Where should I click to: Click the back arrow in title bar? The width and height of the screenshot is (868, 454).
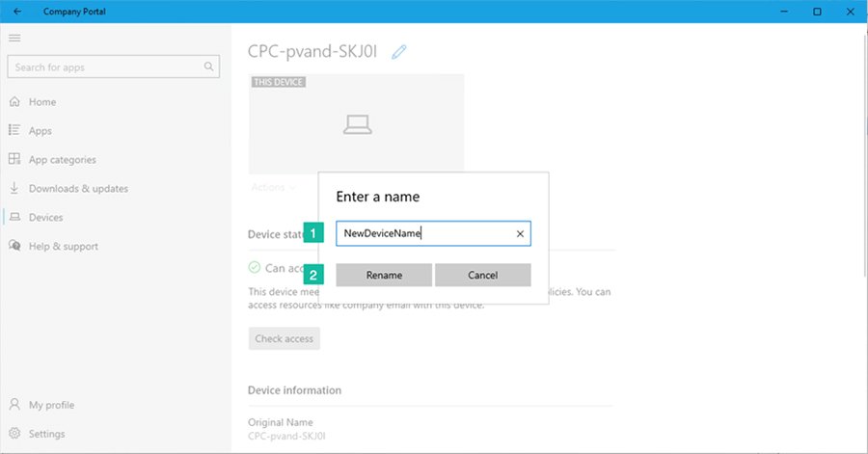[x=16, y=12]
